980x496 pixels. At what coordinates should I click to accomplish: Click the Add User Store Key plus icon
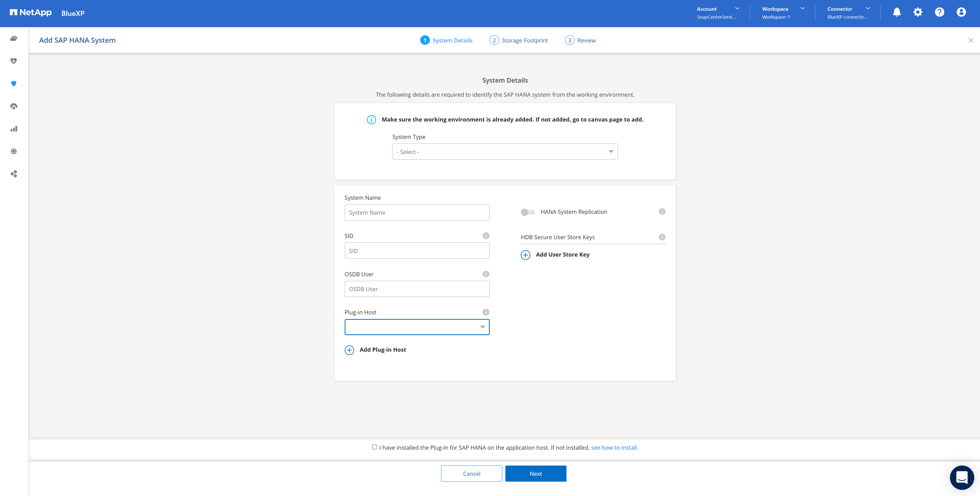(525, 255)
